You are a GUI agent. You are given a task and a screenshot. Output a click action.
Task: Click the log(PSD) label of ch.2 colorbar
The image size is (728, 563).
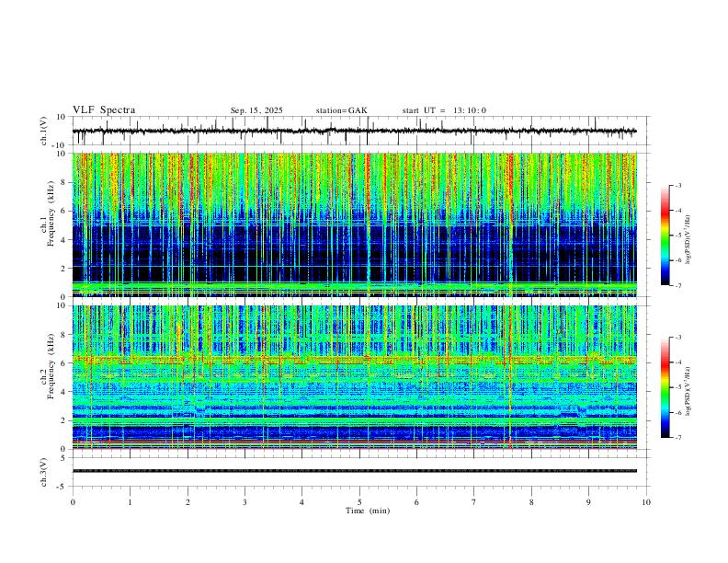[688, 391]
